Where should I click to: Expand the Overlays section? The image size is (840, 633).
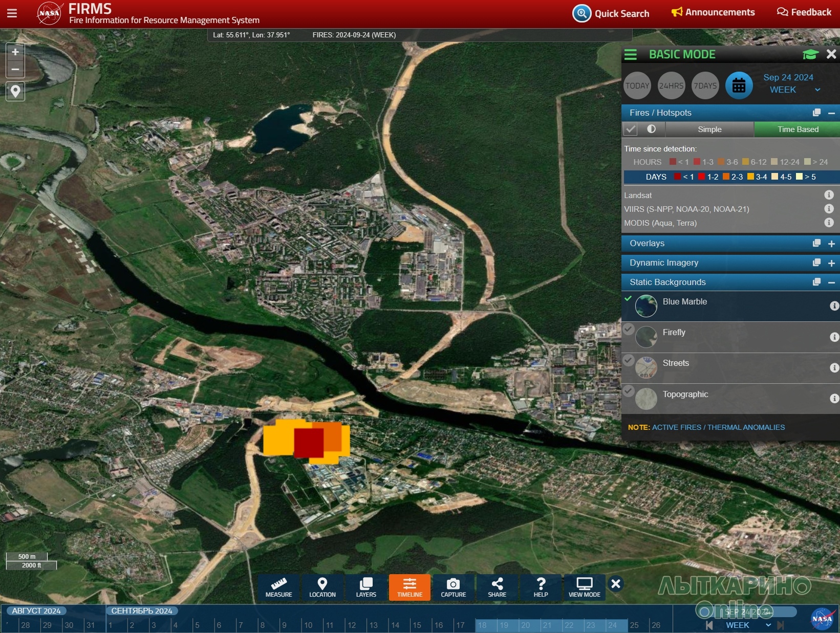(831, 244)
